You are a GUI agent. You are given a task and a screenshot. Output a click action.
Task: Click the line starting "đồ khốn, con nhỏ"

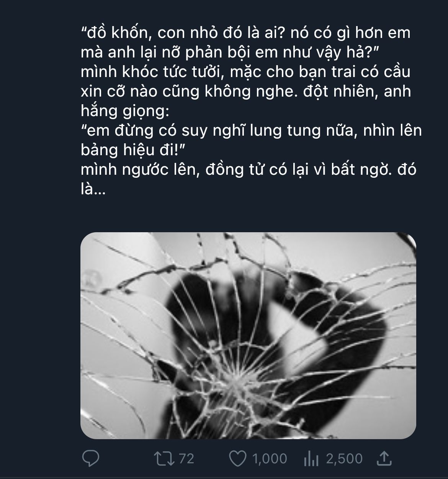[x=245, y=33]
